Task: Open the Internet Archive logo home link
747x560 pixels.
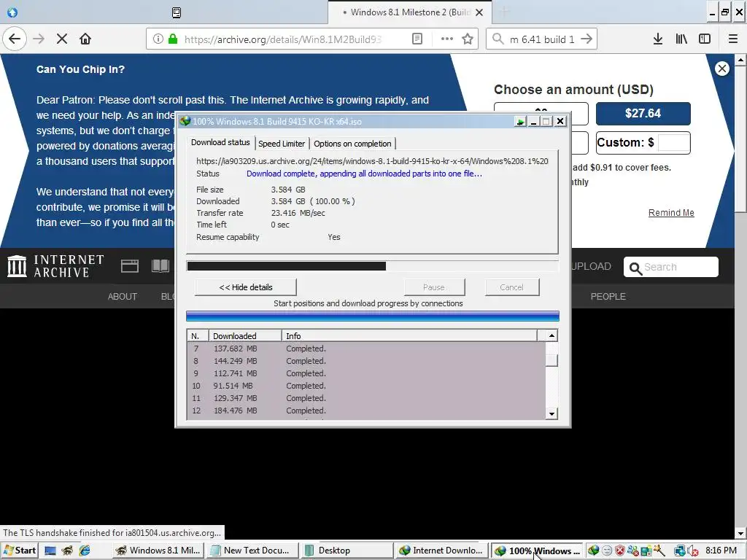Action: tap(55, 265)
